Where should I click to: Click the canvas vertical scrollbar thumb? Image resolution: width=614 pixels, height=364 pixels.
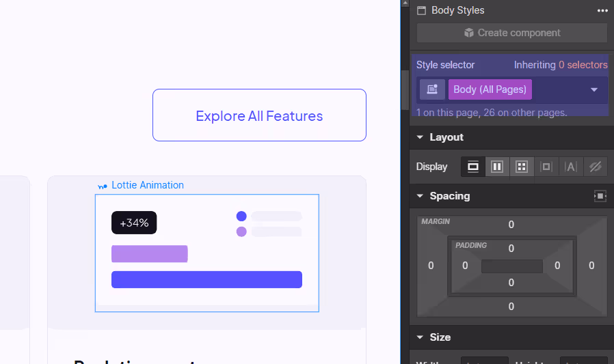[405, 90]
